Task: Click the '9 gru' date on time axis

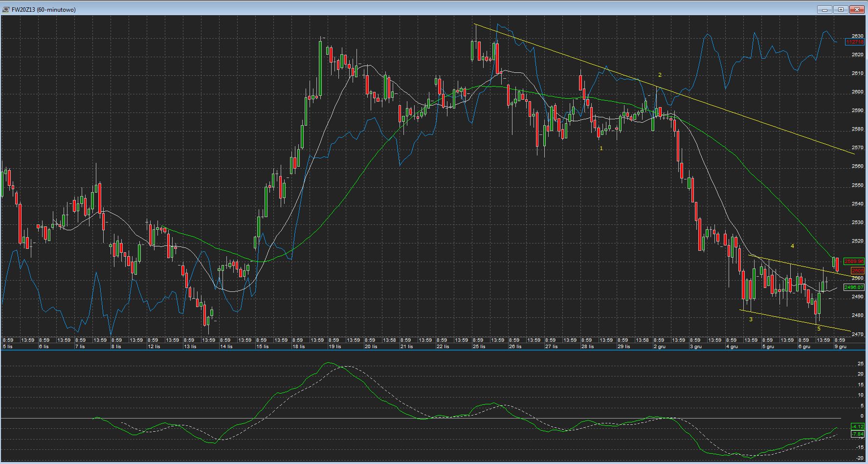Action: point(840,346)
